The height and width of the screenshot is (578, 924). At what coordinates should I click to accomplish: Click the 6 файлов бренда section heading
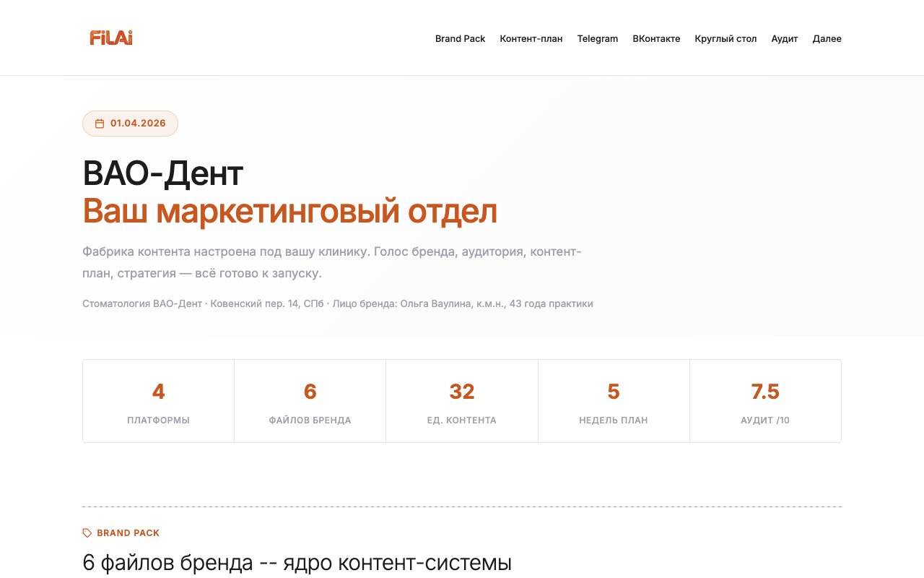[297, 563]
